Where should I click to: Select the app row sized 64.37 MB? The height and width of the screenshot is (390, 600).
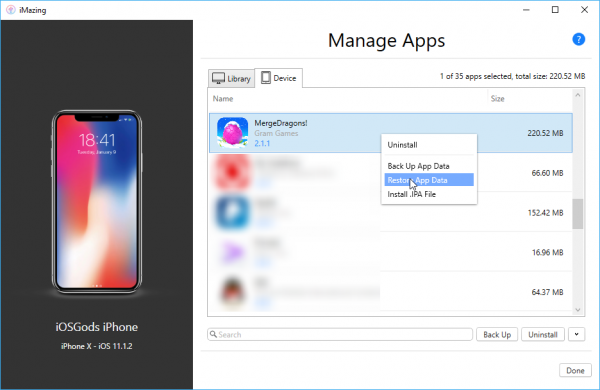click(x=391, y=292)
